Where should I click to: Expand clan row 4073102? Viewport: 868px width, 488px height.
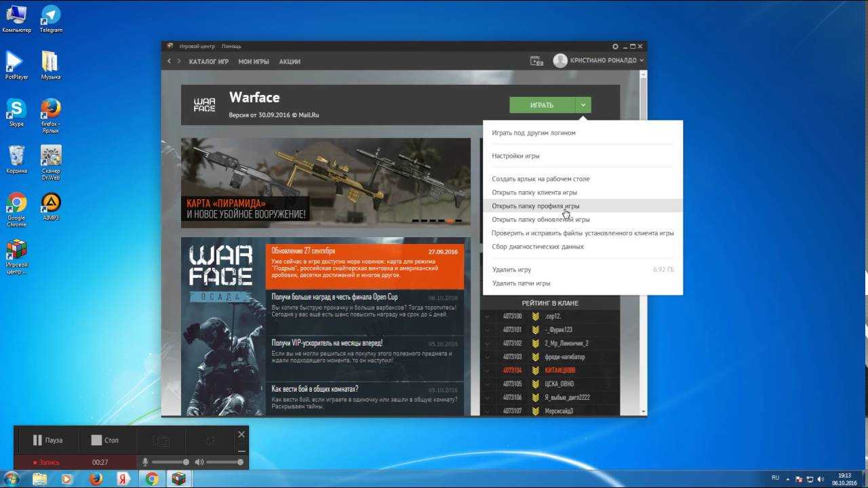pos(486,344)
